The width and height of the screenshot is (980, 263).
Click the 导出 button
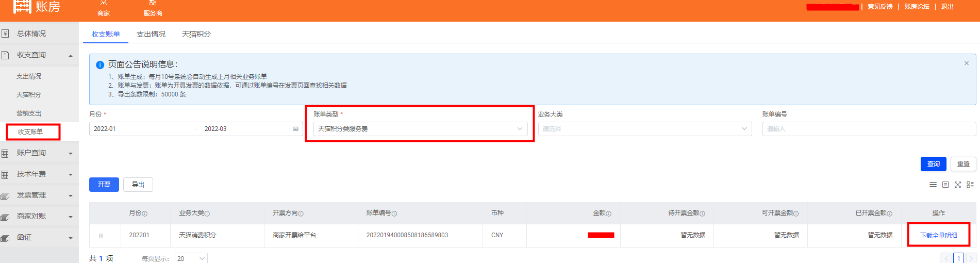point(138,185)
